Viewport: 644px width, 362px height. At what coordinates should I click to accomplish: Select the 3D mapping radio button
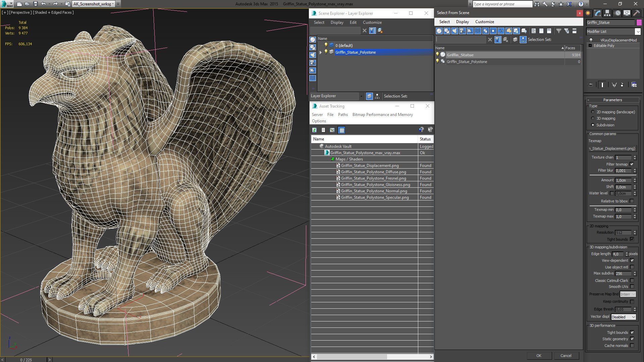pyautogui.click(x=593, y=118)
